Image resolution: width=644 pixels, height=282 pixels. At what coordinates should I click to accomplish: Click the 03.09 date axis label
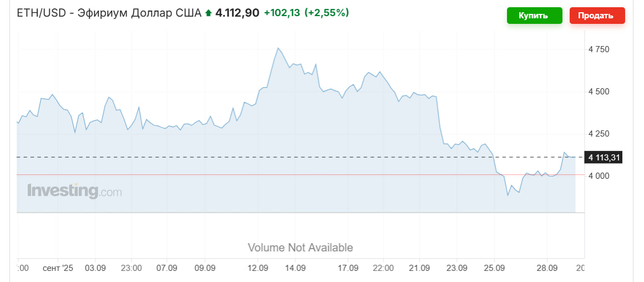[95, 268]
